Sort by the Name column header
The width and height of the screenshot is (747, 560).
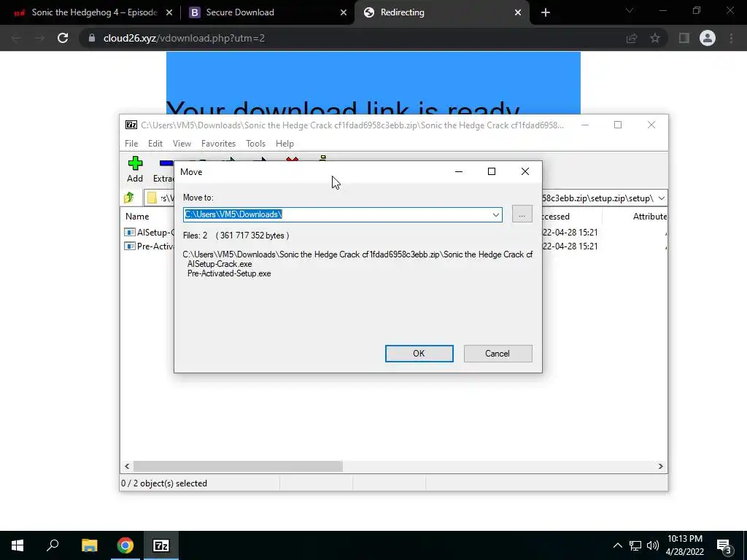pos(137,216)
